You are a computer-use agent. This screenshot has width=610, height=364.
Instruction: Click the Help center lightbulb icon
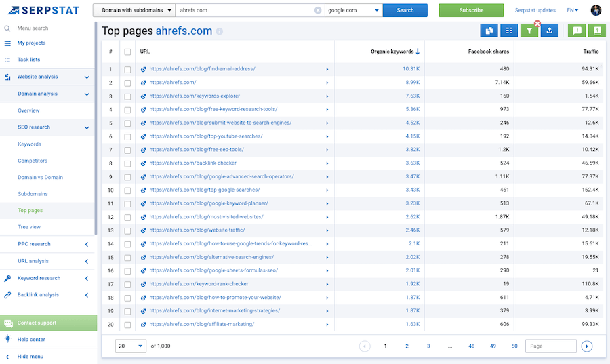7,339
